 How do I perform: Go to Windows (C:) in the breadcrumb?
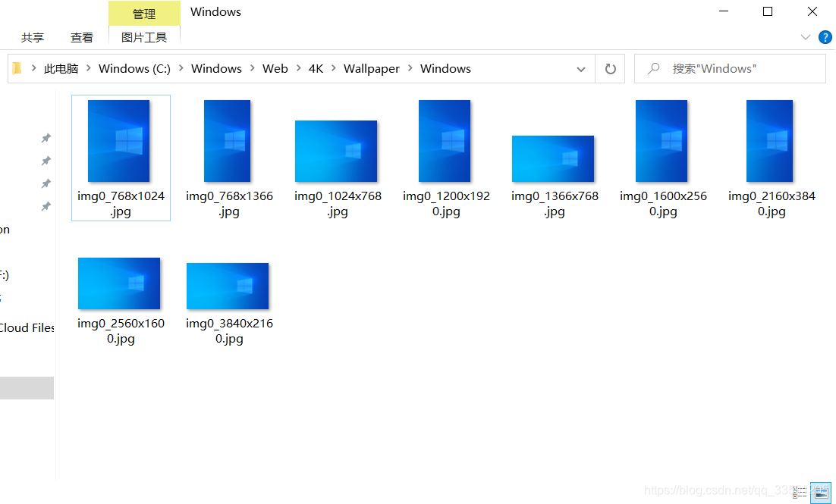click(x=134, y=69)
